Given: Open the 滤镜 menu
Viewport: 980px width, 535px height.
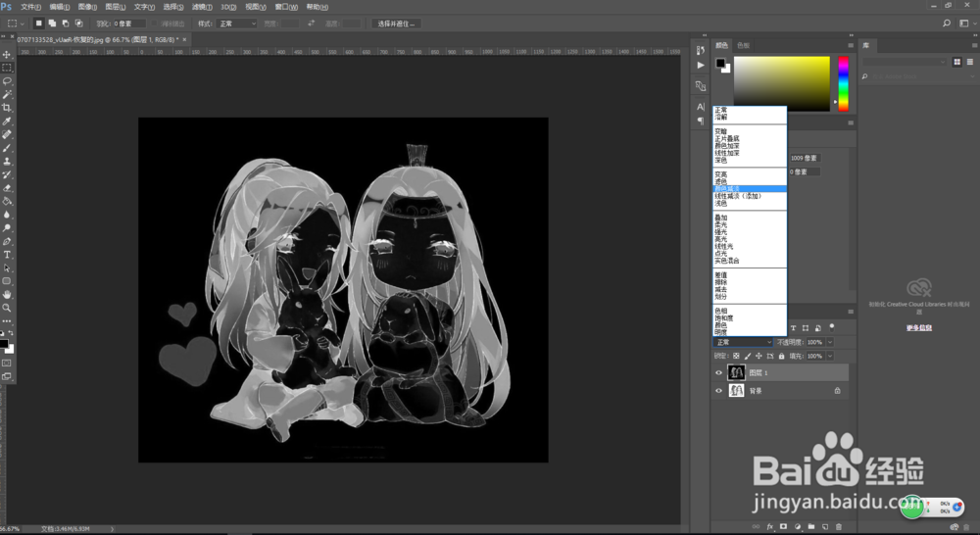Looking at the screenshot, I should click(x=203, y=7).
